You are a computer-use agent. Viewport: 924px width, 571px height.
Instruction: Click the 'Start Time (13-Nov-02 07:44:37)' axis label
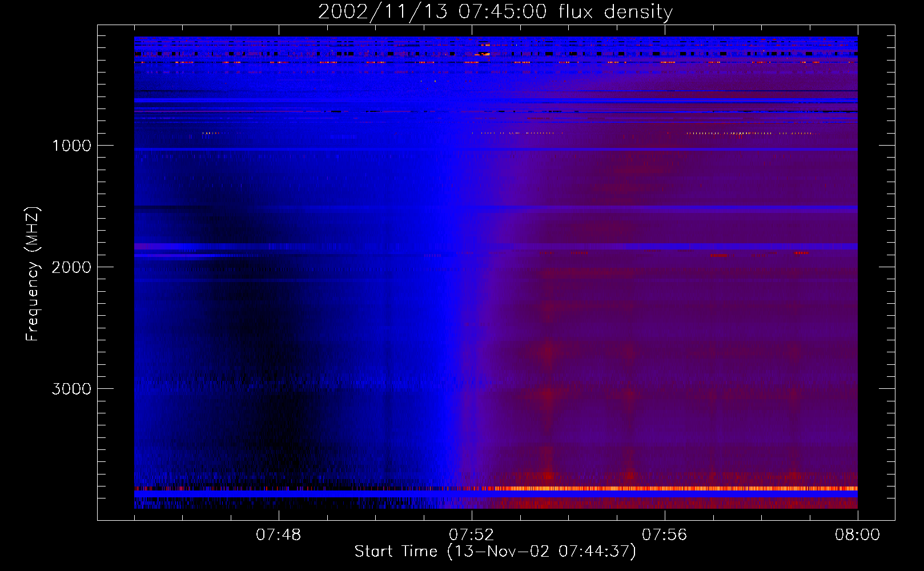[495, 552]
